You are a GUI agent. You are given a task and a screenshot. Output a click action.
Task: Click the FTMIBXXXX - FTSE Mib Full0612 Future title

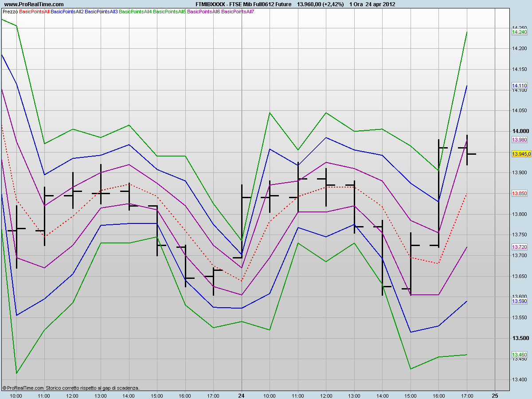coord(243,4)
